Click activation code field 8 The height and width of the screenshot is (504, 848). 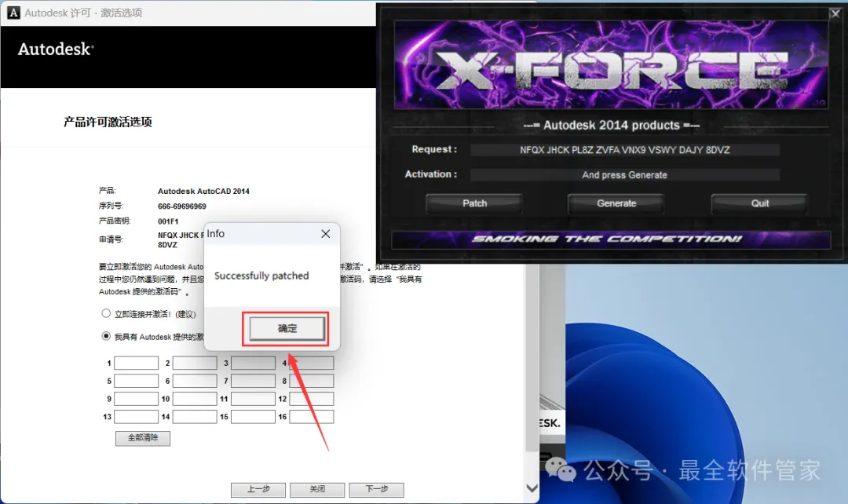tap(312, 381)
